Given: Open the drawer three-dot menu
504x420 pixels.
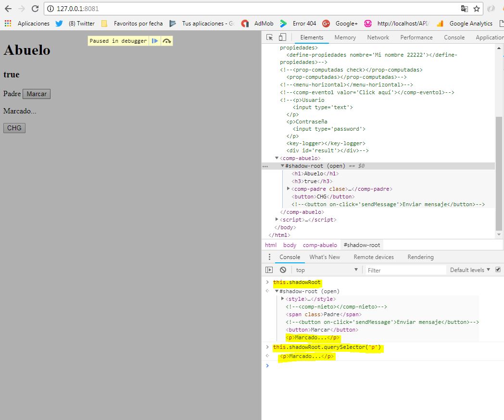Looking at the screenshot, I should tap(269, 257).
